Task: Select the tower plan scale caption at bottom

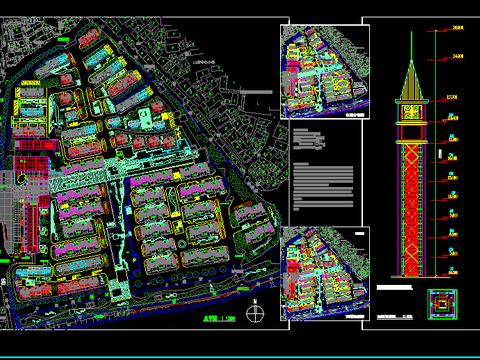Action: coord(395,317)
